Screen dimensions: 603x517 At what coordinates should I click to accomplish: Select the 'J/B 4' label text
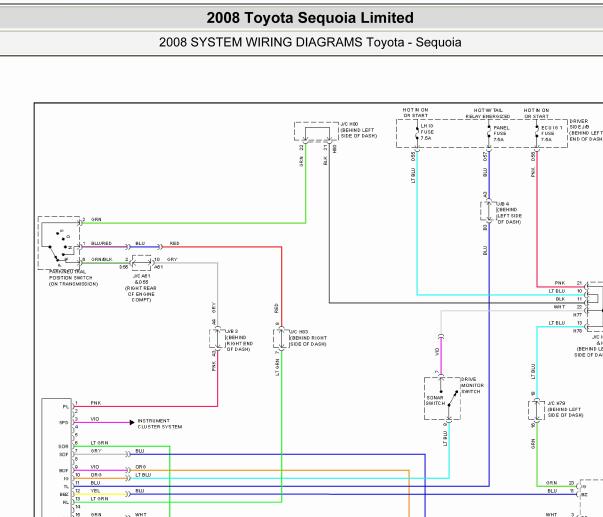pyautogui.click(x=503, y=203)
